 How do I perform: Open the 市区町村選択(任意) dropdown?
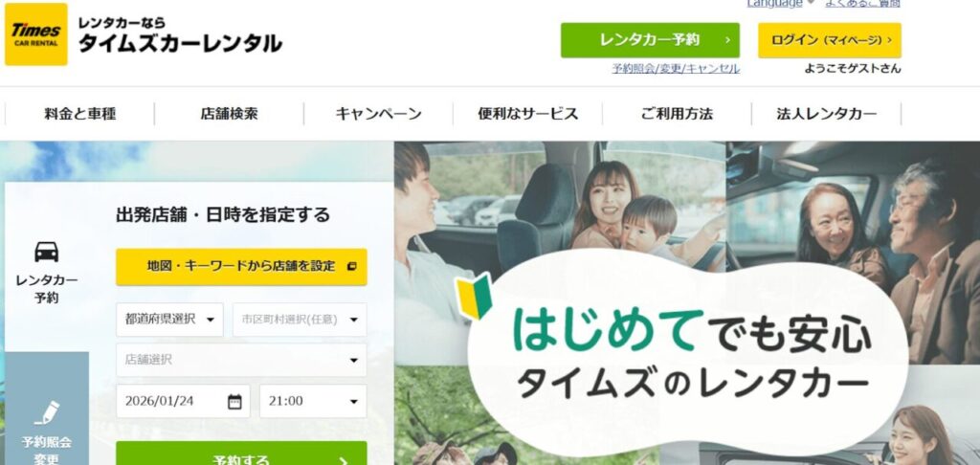pos(300,320)
